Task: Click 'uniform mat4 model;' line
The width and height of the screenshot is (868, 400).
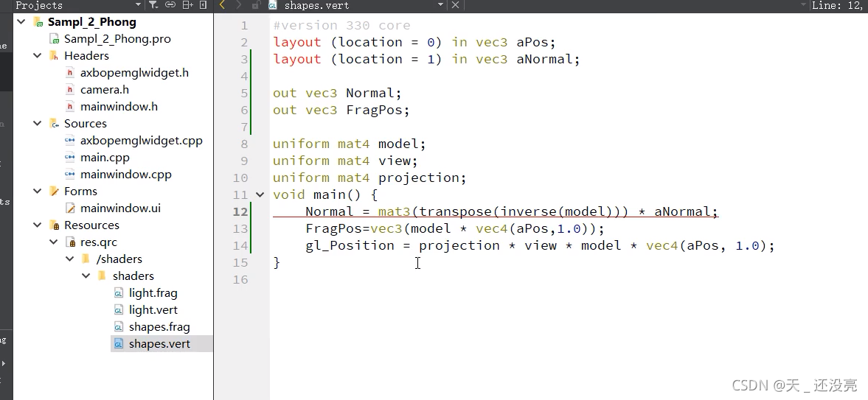Action: [350, 144]
